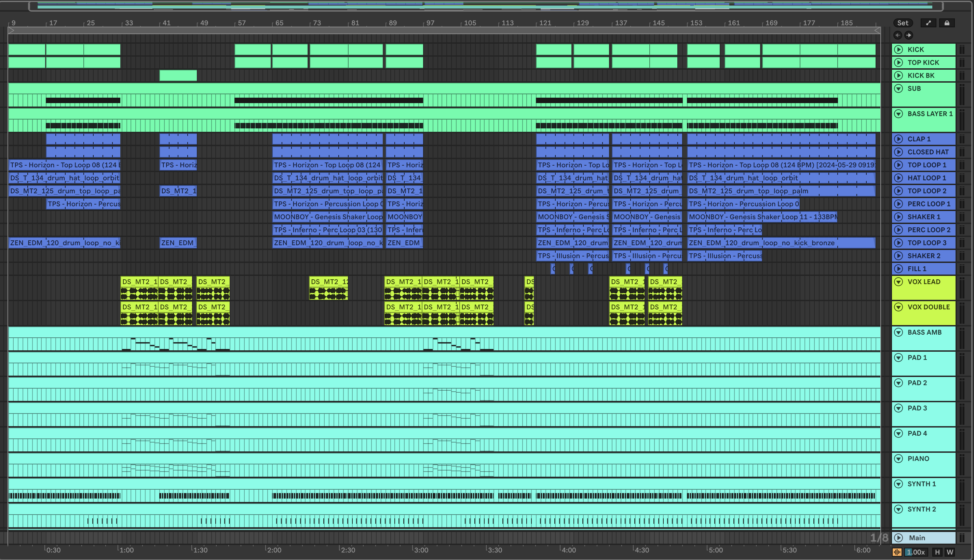Collapse the VOX LEAD track

(x=898, y=282)
